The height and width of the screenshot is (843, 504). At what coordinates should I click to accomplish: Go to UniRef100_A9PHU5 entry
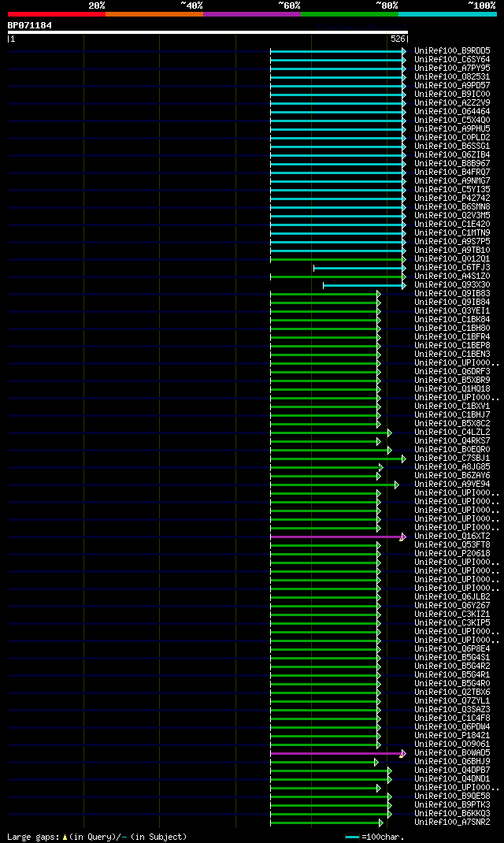452,129
